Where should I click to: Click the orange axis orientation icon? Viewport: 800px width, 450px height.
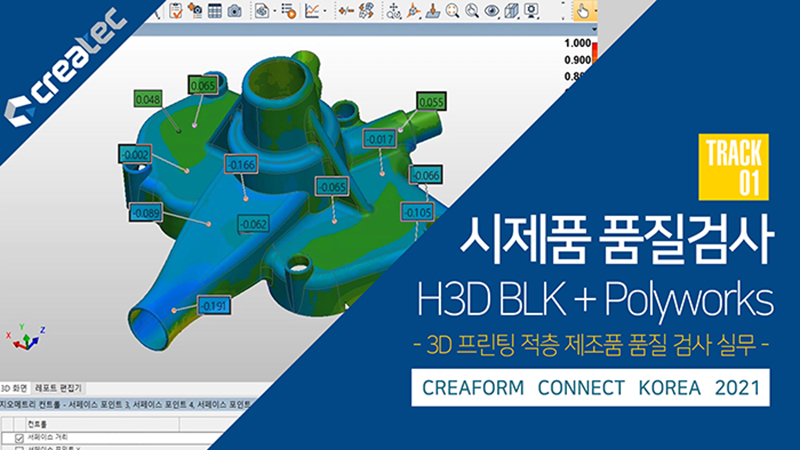click(x=413, y=11)
